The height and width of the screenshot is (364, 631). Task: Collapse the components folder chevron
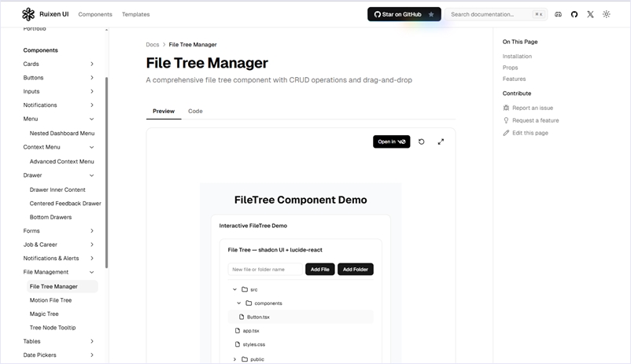238,303
